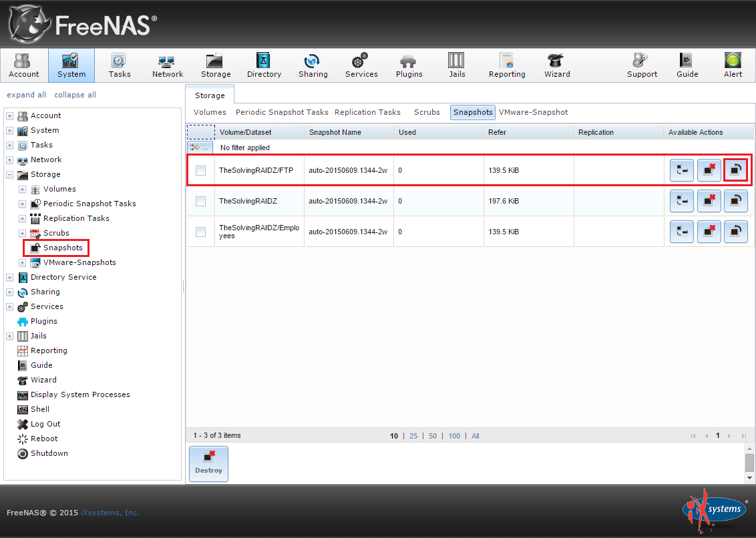Expand the Directory Service tree node
The width and height of the screenshot is (756, 538).
(x=9, y=277)
